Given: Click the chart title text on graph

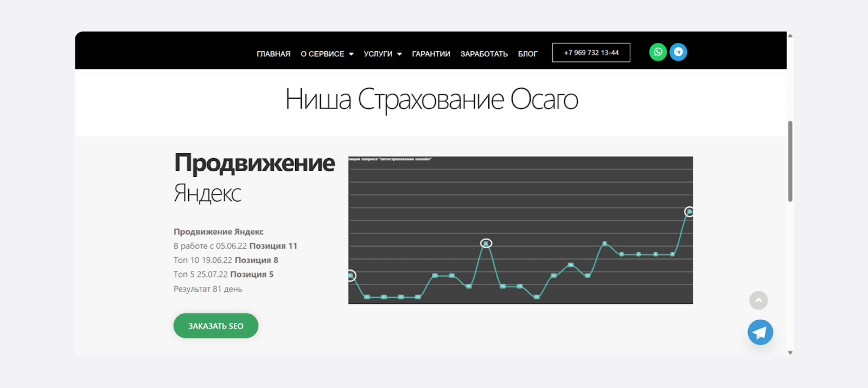Looking at the screenshot, I should click(x=391, y=159).
